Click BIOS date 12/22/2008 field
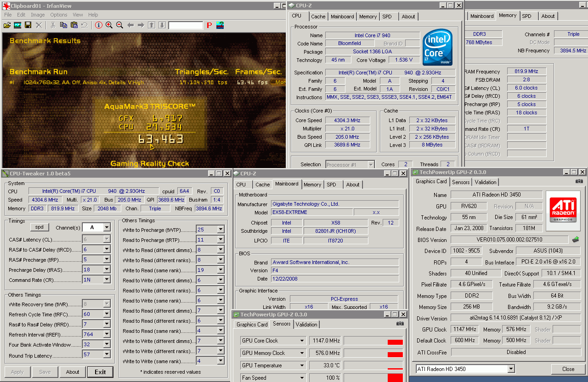This screenshot has height=382, width=588. 335,279
